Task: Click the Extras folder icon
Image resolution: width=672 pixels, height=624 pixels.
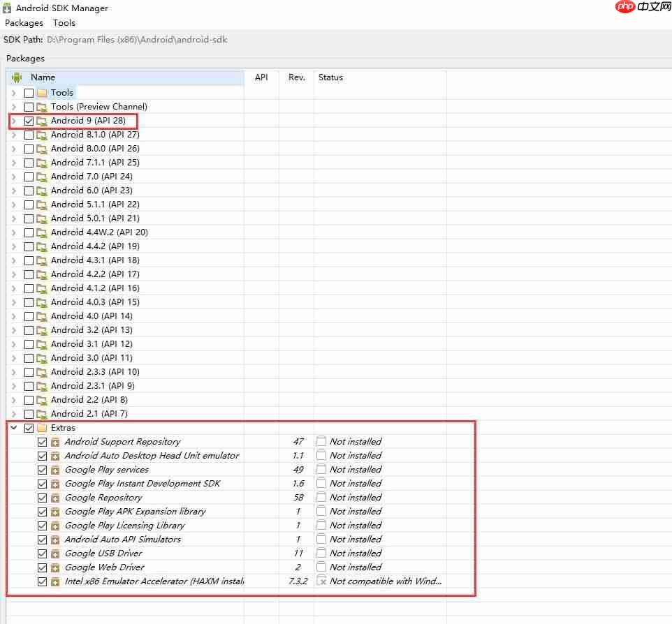Action: [42, 427]
